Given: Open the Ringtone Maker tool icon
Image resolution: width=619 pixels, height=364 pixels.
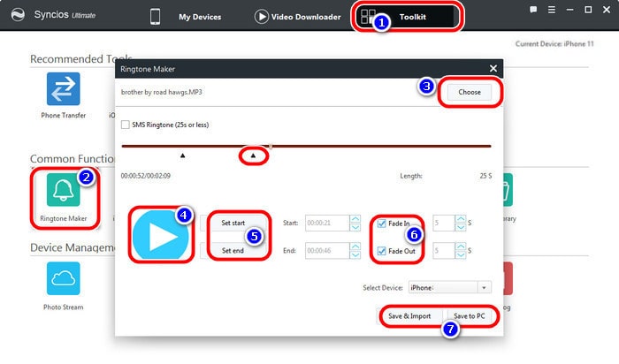Looking at the screenshot, I should click(63, 190).
